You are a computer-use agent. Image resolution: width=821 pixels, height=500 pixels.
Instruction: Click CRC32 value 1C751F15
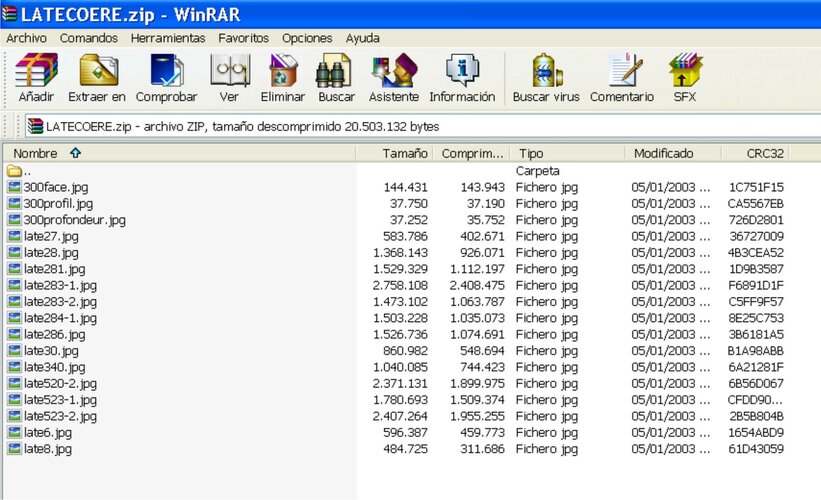coord(756,187)
